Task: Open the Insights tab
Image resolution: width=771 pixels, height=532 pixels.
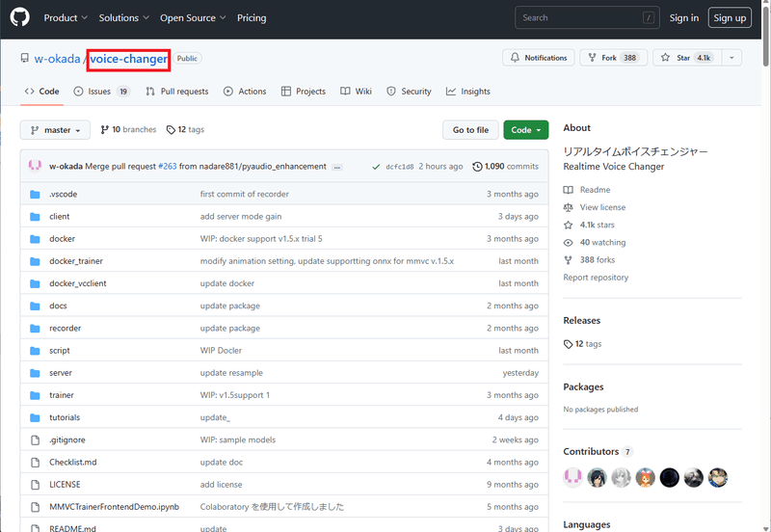Action: [468, 92]
